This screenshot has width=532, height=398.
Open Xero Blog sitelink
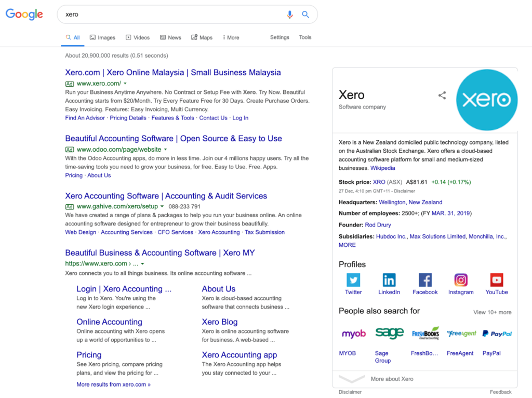(x=220, y=322)
